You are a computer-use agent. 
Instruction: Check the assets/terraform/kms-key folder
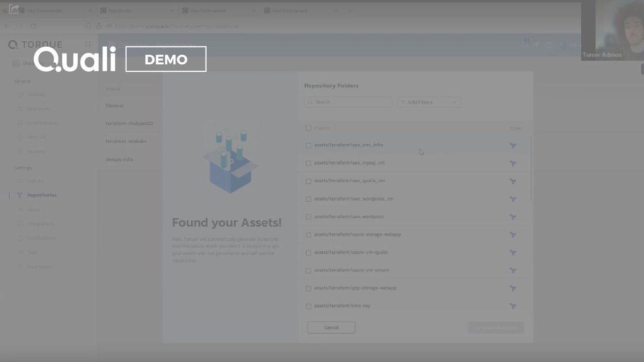pos(308,306)
